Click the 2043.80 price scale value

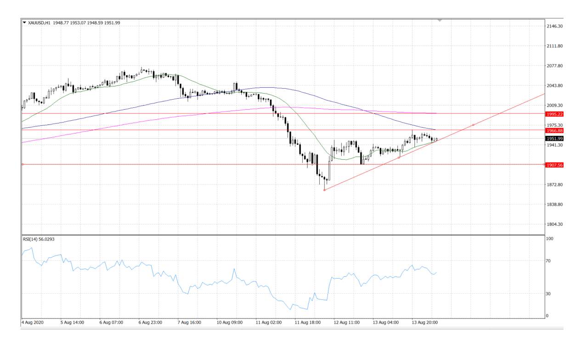tap(555, 86)
